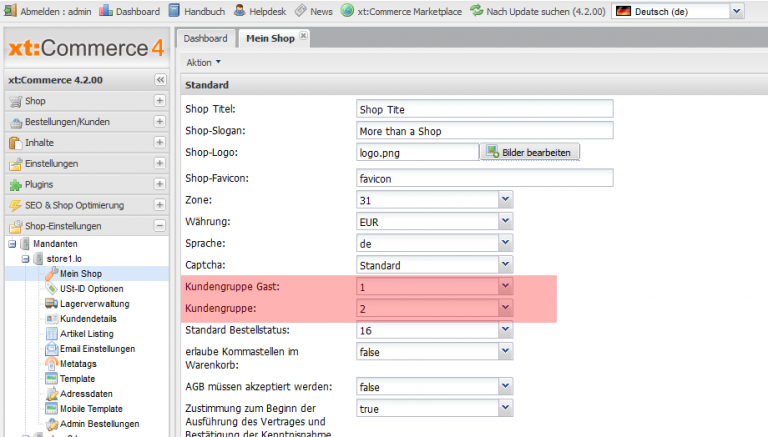This screenshot has width=768, height=437.
Task: Collapse the Shop-Einstellungen section
Action: pyautogui.click(x=159, y=226)
